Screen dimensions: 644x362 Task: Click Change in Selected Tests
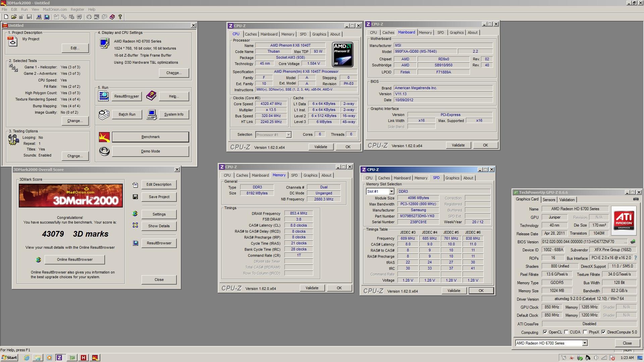tap(75, 121)
